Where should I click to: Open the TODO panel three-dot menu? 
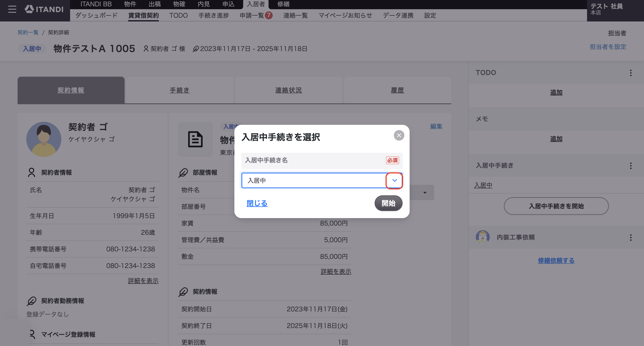[630, 73]
